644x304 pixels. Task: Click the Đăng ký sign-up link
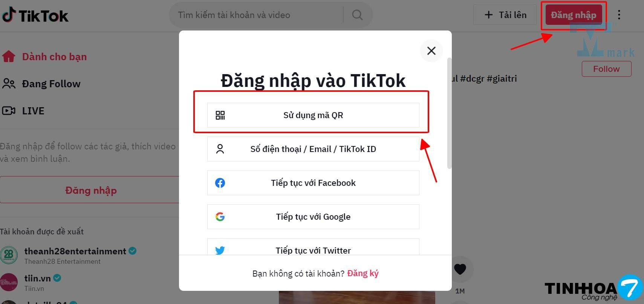click(x=363, y=273)
